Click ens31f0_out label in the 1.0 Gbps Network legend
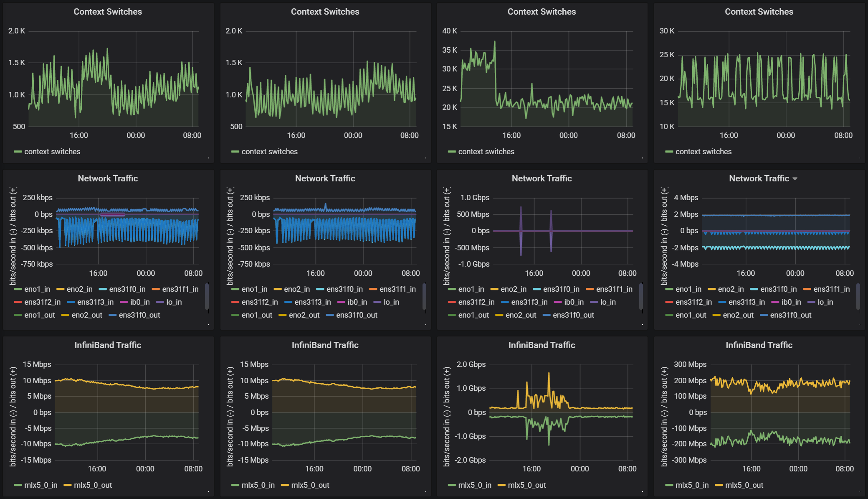 pos(573,315)
